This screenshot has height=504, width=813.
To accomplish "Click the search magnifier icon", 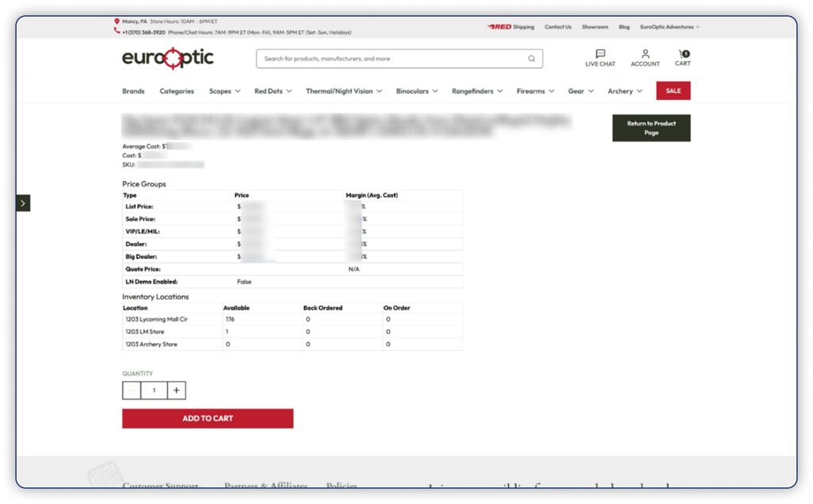I will tap(530, 59).
